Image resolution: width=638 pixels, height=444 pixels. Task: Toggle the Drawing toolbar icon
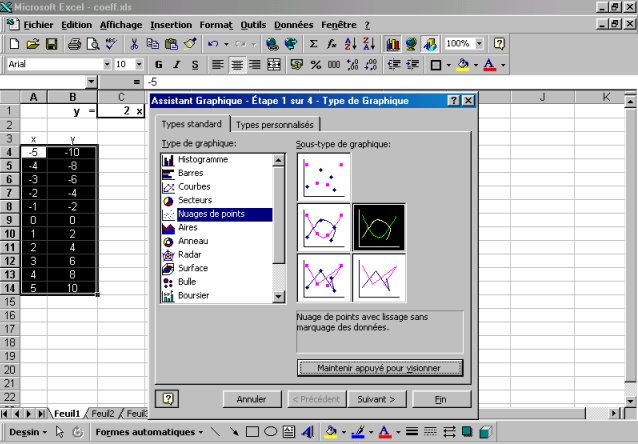click(430, 44)
